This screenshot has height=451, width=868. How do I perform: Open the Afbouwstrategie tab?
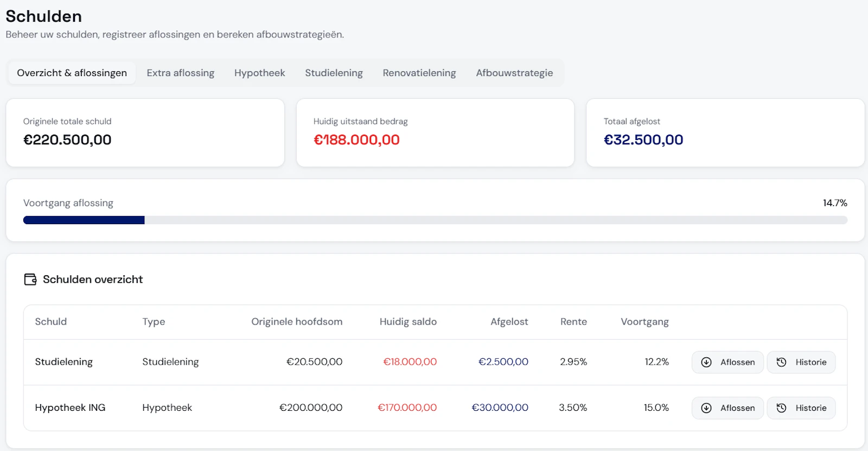pos(514,73)
